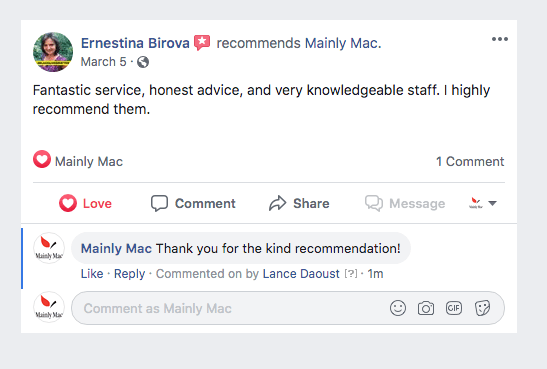The height and width of the screenshot is (369, 547).
Task: Click the Message action button
Action: tap(405, 203)
